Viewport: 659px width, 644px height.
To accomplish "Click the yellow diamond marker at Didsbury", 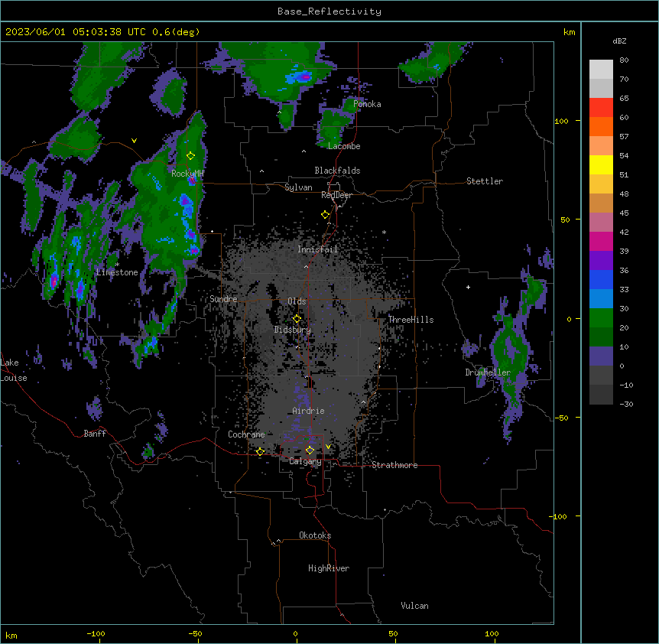I will [x=297, y=319].
